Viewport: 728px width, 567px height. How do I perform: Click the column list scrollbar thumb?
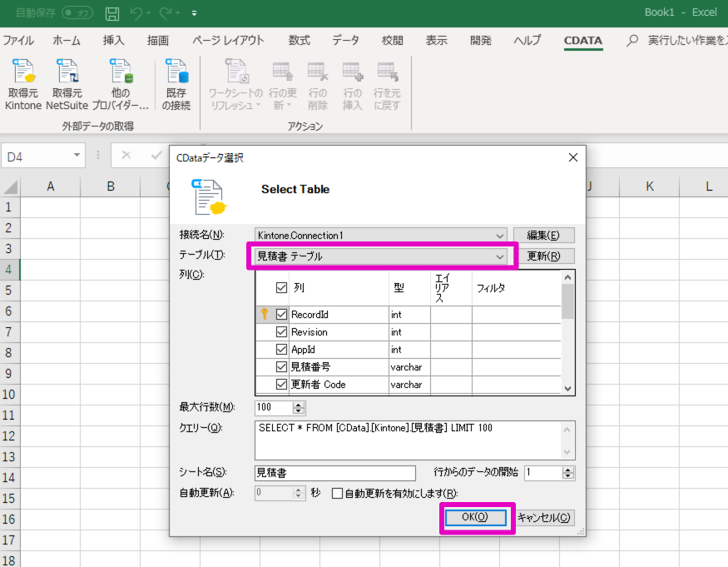567,301
